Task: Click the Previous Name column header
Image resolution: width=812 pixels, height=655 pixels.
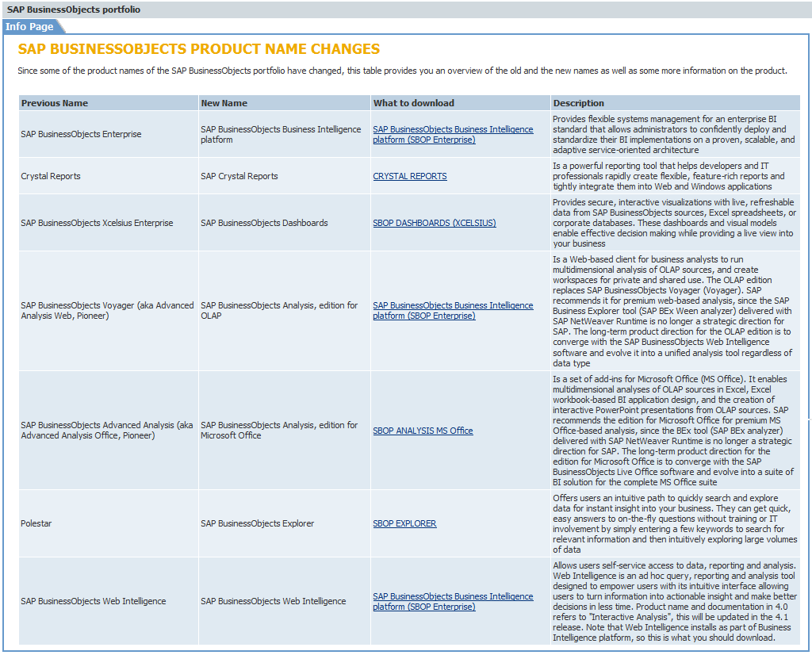Action: click(x=55, y=103)
